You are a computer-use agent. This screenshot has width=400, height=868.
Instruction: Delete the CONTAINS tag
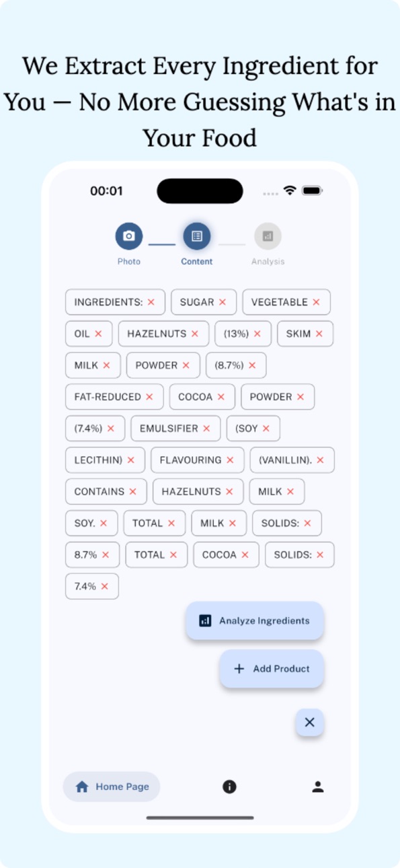133,491
